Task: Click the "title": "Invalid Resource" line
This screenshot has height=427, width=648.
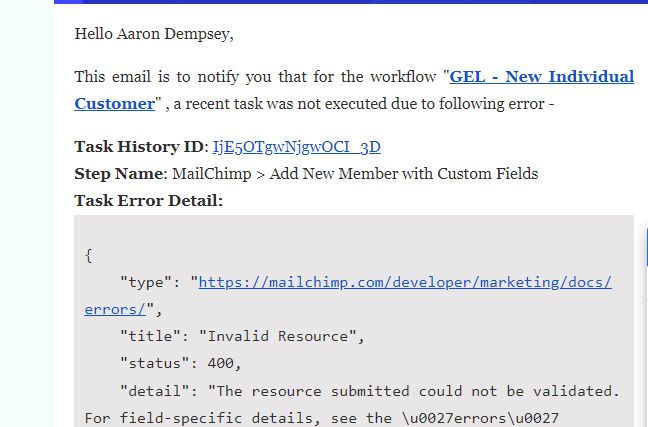Action: pos(242,336)
